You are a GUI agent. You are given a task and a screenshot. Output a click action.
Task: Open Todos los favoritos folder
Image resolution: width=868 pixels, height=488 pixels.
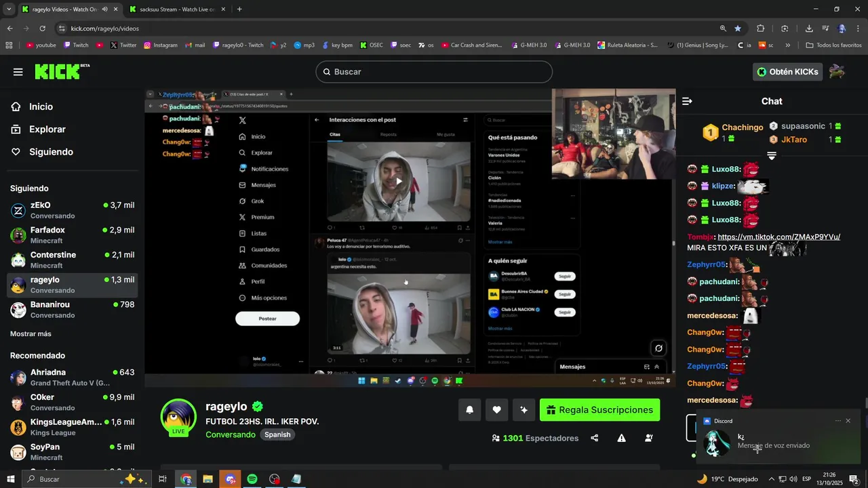pos(833,45)
